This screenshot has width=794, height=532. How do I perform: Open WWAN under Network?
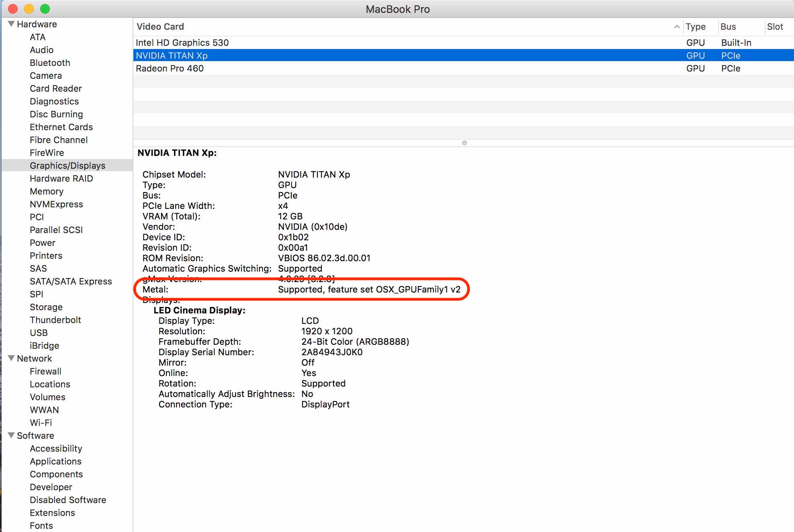point(44,410)
